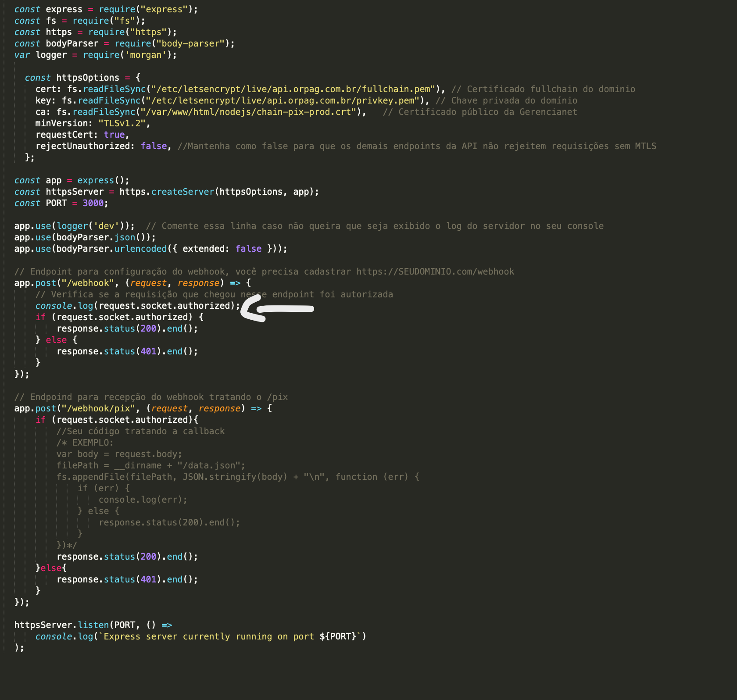Click the fullchain.pem path string
Screen dimensions: 737x700
pos(293,89)
